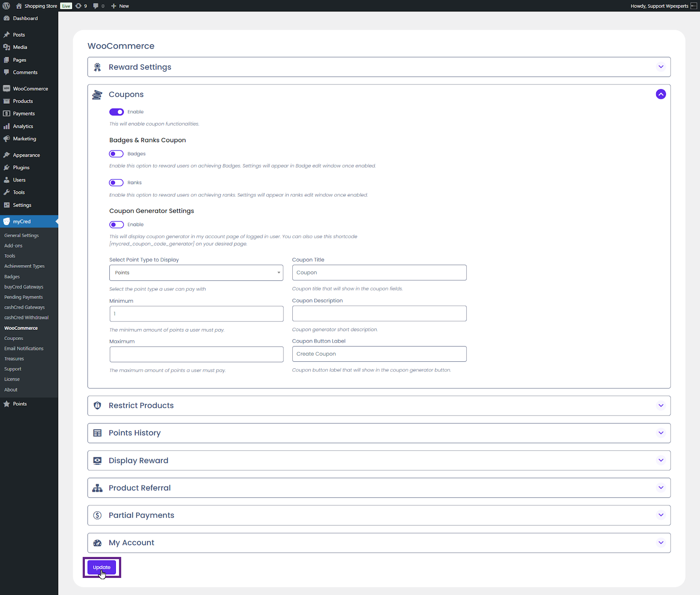
Task: Click the Product Referral hierarchy icon
Action: 98,488
